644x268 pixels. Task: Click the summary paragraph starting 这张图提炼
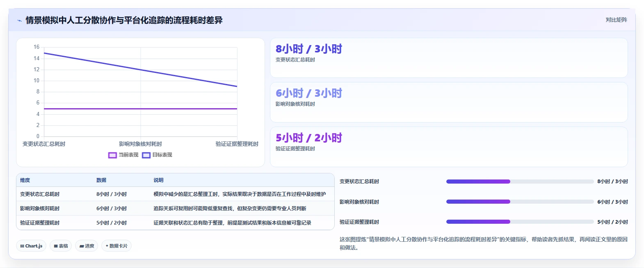coord(484,243)
